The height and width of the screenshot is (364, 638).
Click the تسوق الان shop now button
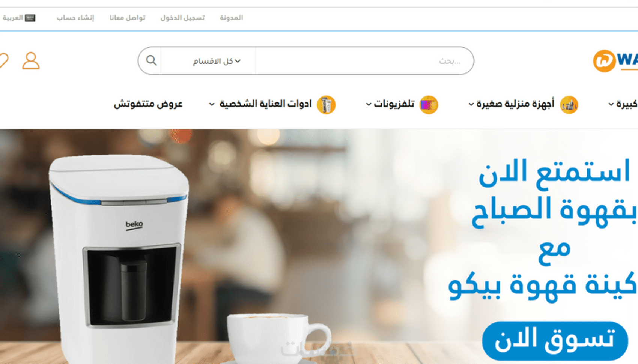[x=555, y=340]
